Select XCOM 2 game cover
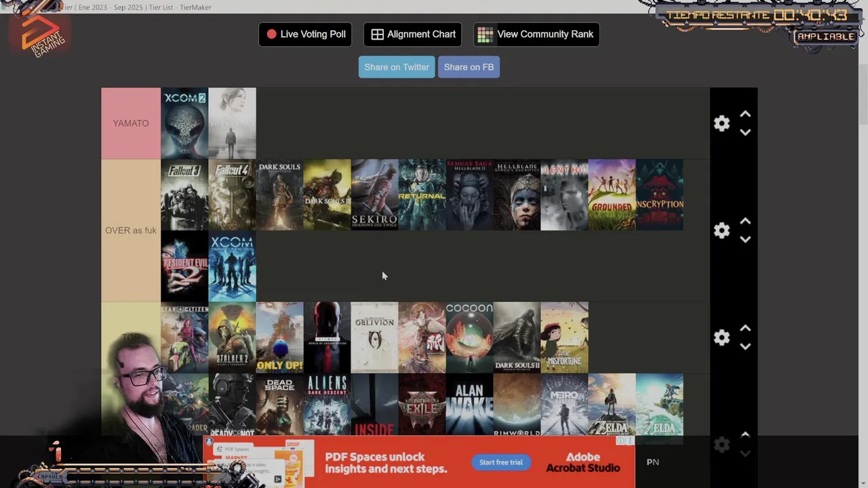This screenshot has height=488, width=868. click(x=184, y=123)
